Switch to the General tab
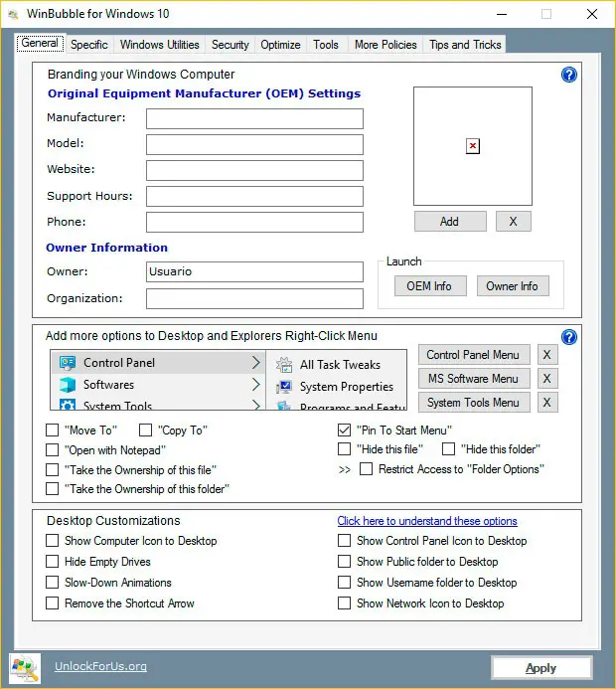This screenshot has width=616, height=689. pyautogui.click(x=41, y=43)
